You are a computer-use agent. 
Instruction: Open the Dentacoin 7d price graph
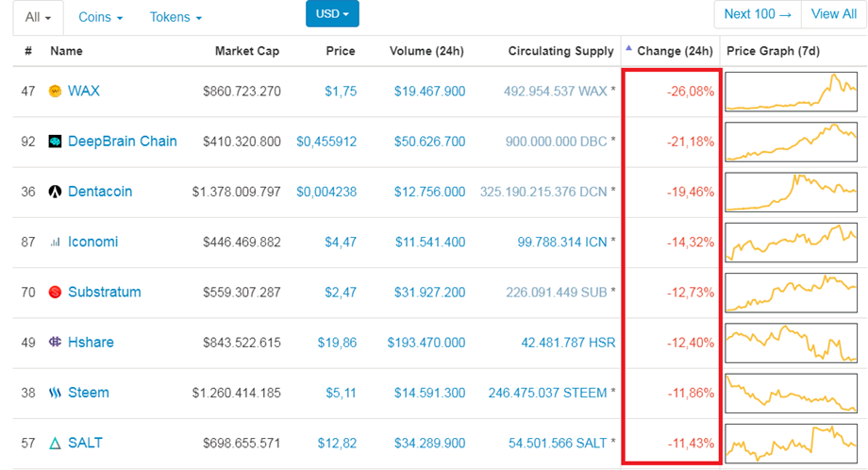click(x=791, y=193)
